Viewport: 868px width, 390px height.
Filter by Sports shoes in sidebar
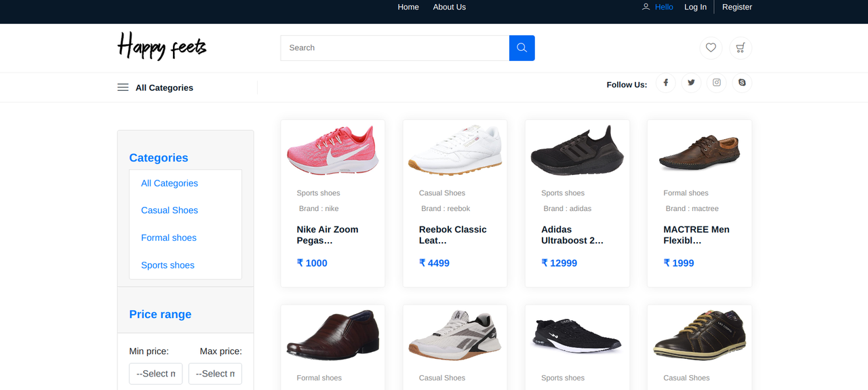click(x=167, y=265)
